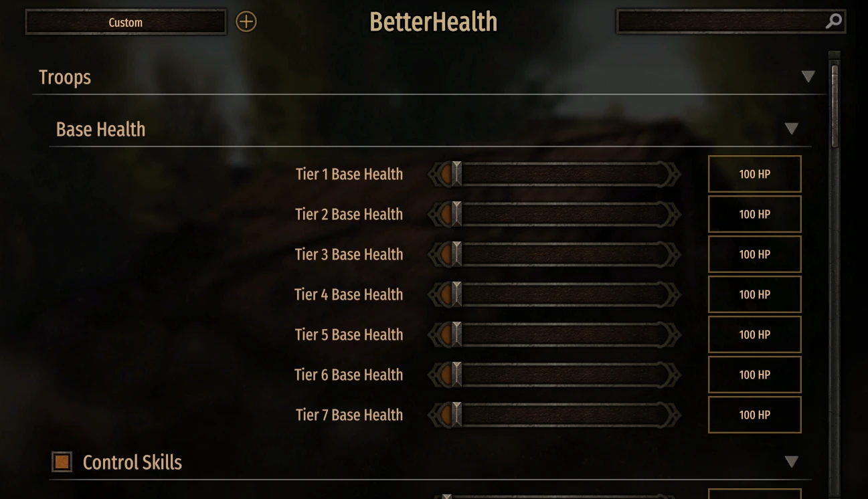Collapse the Troops section arrow

(808, 76)
